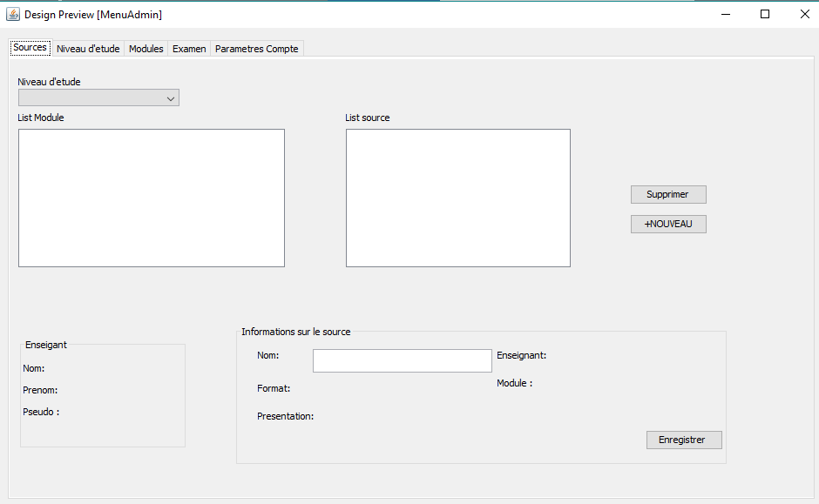Expand the Niveau d'etude combo box
This screenshot has width=819, height=504.
coord(98,97)
